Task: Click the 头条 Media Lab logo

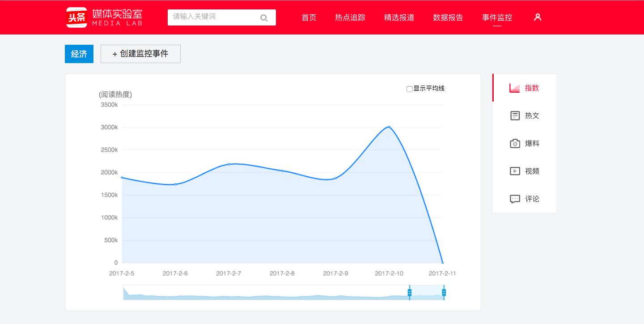Action: point(104,17)
